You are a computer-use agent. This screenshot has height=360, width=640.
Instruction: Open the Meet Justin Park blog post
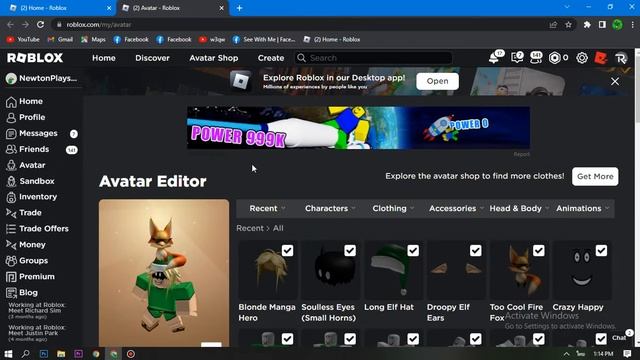(36, 333)
